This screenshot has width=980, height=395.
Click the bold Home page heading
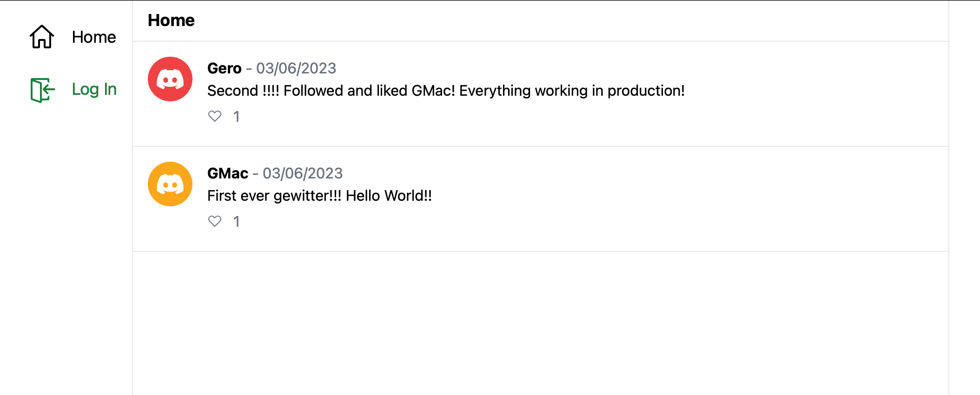pyautogui.click(x=171, y=20)
